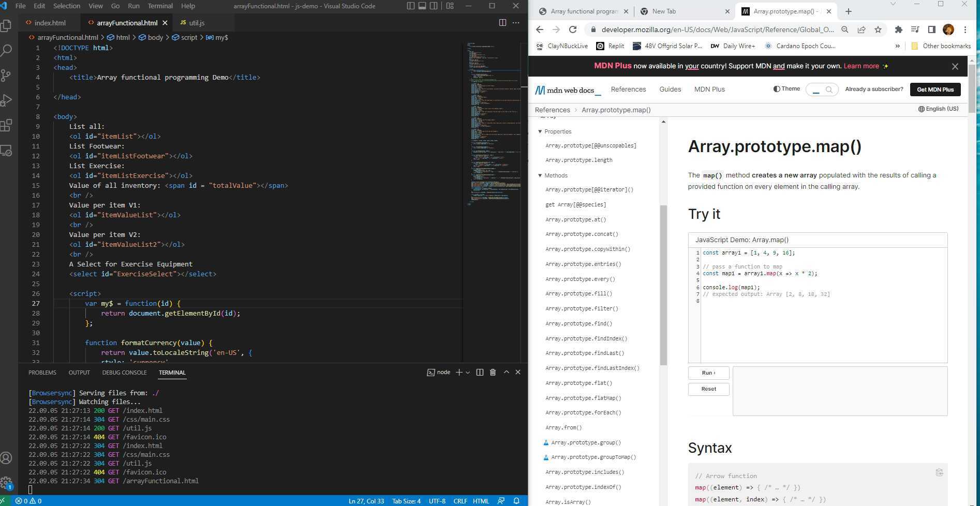This screenshot has width=980, height=506.
Task: Open the Array.prototype.filter() link
Action: click(581, 309)
